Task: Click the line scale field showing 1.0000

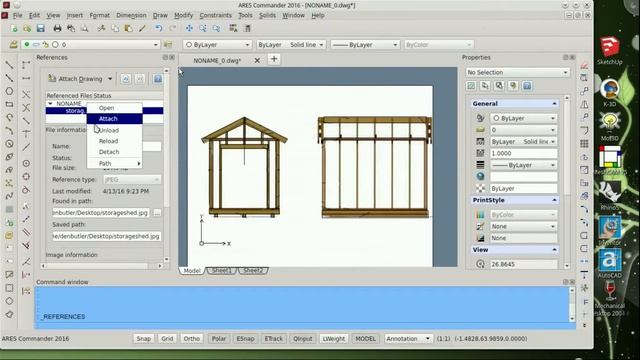Action: point(524,153)
